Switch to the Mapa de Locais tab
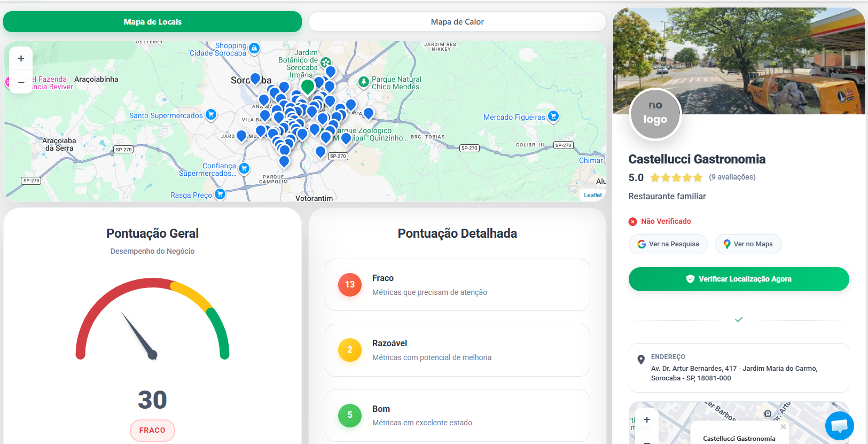868x444 pixels. 152,22
